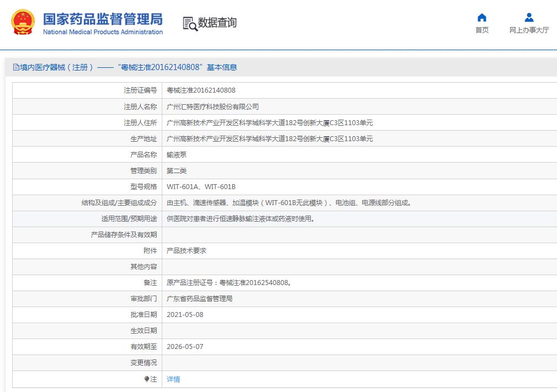Click the 型号规格 label cell

tap(87, 186)
